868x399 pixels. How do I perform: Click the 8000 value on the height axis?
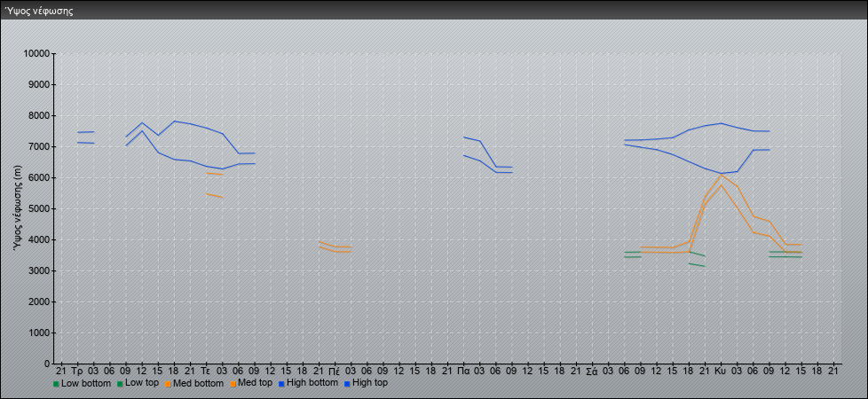click(x=39, y=115)
